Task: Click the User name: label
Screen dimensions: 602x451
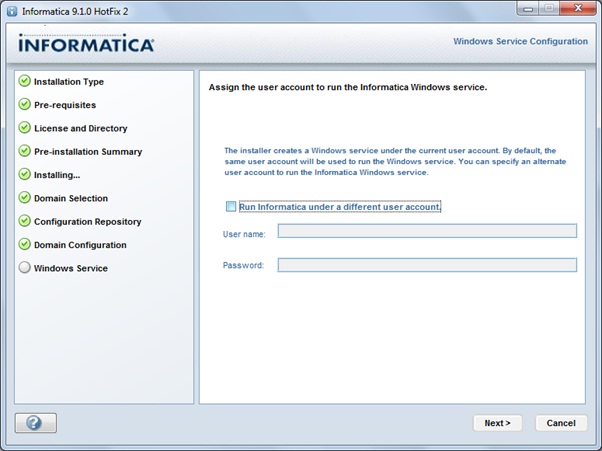Action: click(244, 234)
